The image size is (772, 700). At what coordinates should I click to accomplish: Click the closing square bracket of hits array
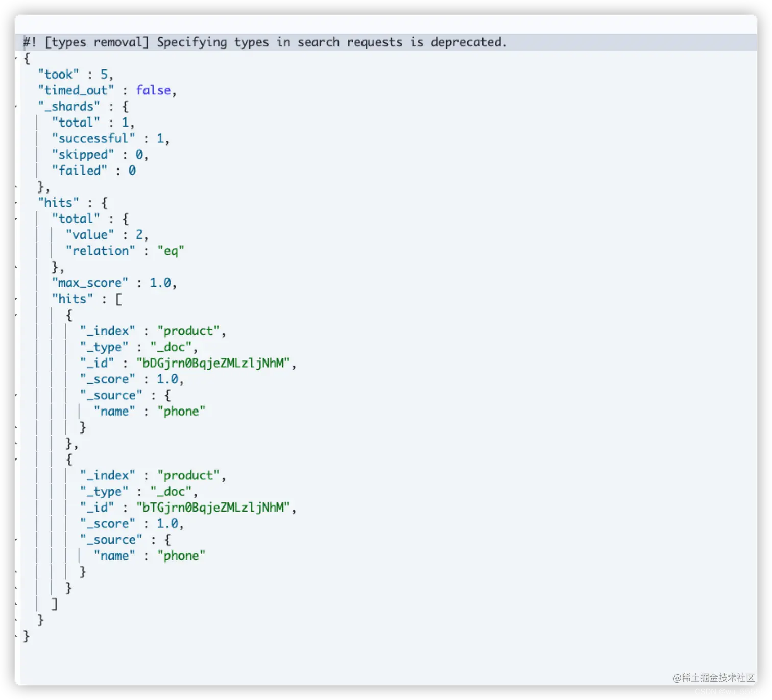tap(54, 604)
